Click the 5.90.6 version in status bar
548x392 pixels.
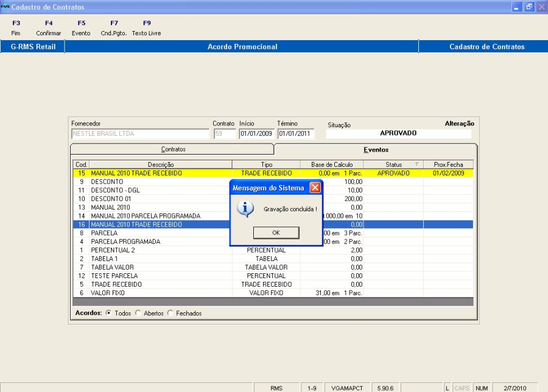pyautogui.click(x=385, y=388)
